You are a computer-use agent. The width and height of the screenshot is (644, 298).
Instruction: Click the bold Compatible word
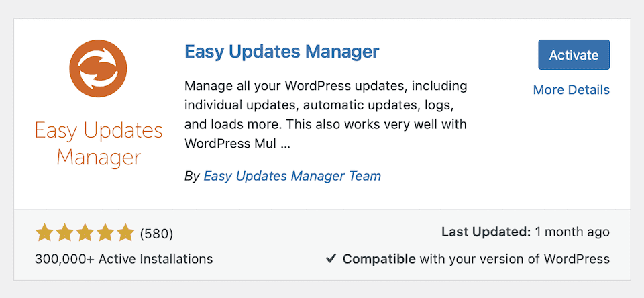[379, 258]
